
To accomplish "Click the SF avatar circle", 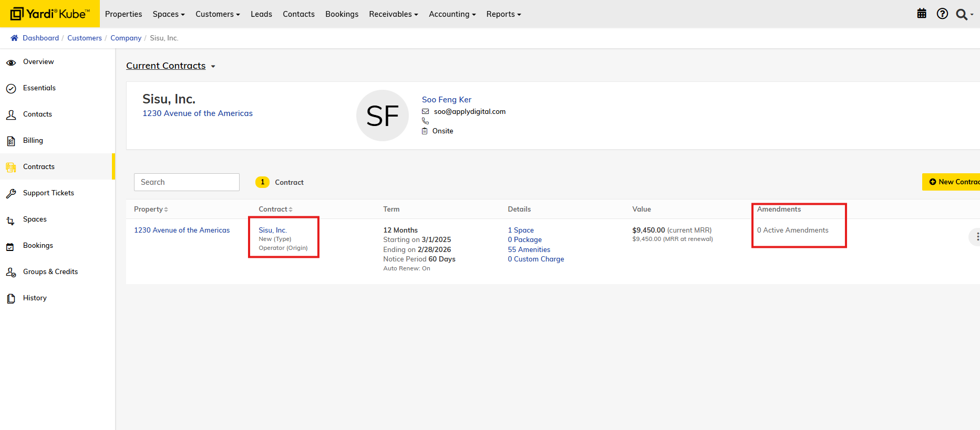I will [x=382, y=116].
